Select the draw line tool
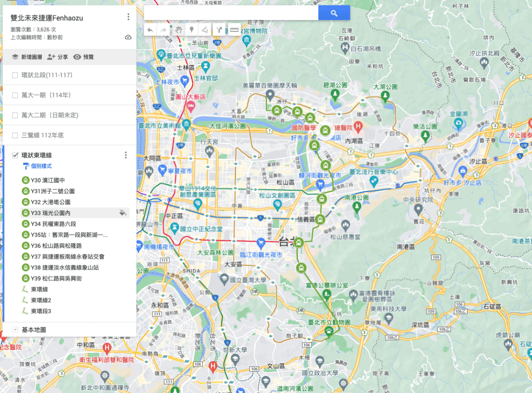The image size is (532, 393). (205, 30)
